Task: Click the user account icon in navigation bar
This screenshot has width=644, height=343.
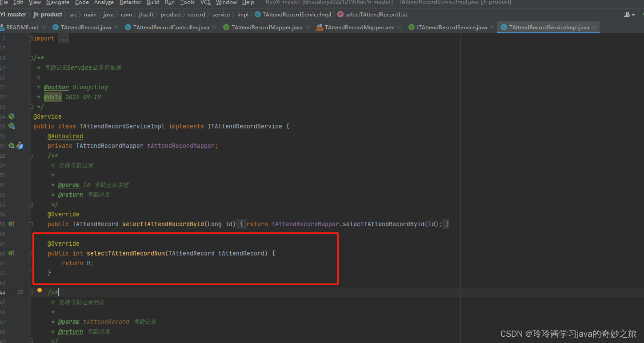Action: [x=627, y=15]
